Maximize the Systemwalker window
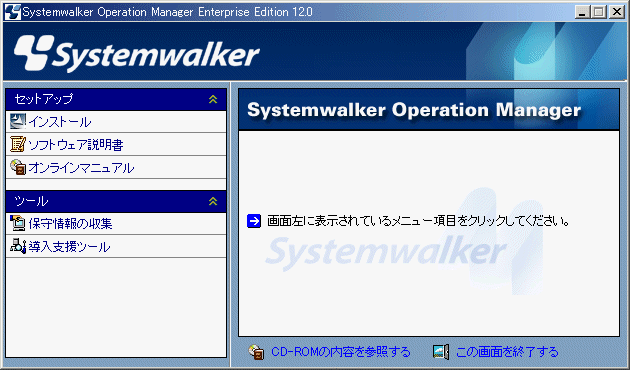The width and height of the screenshot is (630, 370). coord(598,12)
